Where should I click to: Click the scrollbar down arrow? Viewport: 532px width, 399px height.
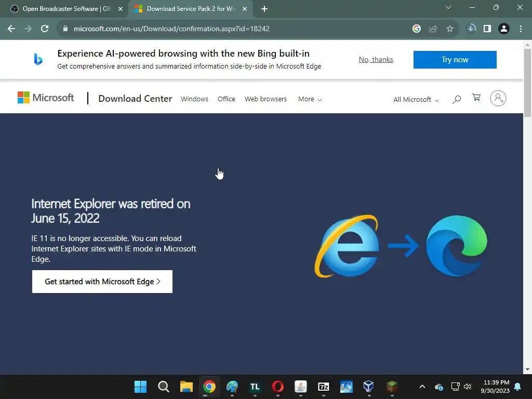click(x=527, y=370)
